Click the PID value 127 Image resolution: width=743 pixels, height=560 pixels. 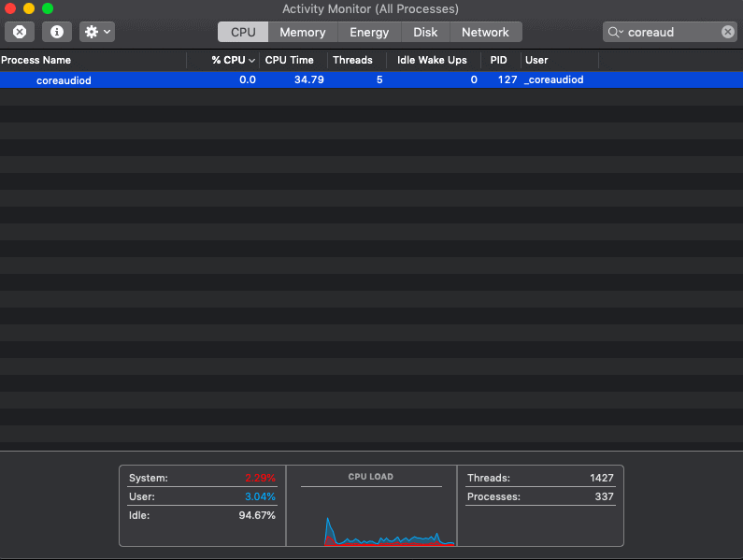(x=507, y=79)
